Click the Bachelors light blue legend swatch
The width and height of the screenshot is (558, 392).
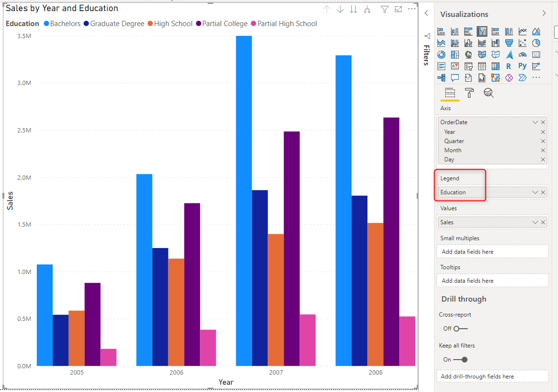[x=46, y=24]
